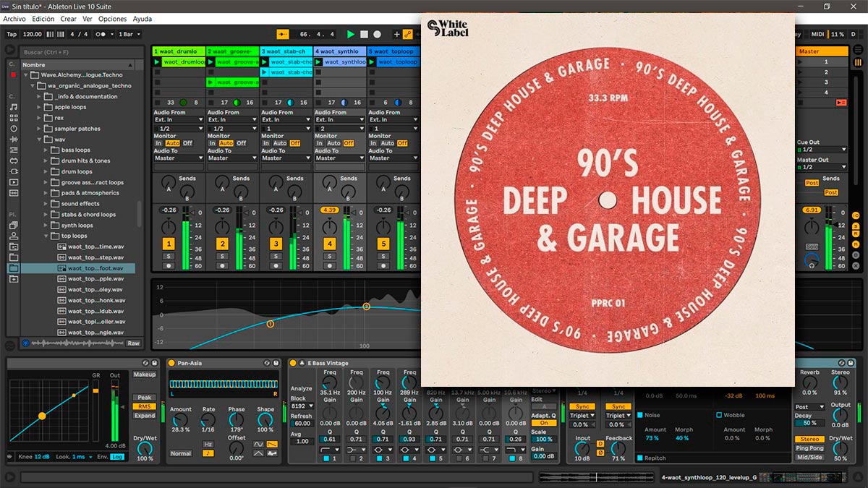Click the MIDI overdub plus icon
The image size is (868, 488).
396,34
